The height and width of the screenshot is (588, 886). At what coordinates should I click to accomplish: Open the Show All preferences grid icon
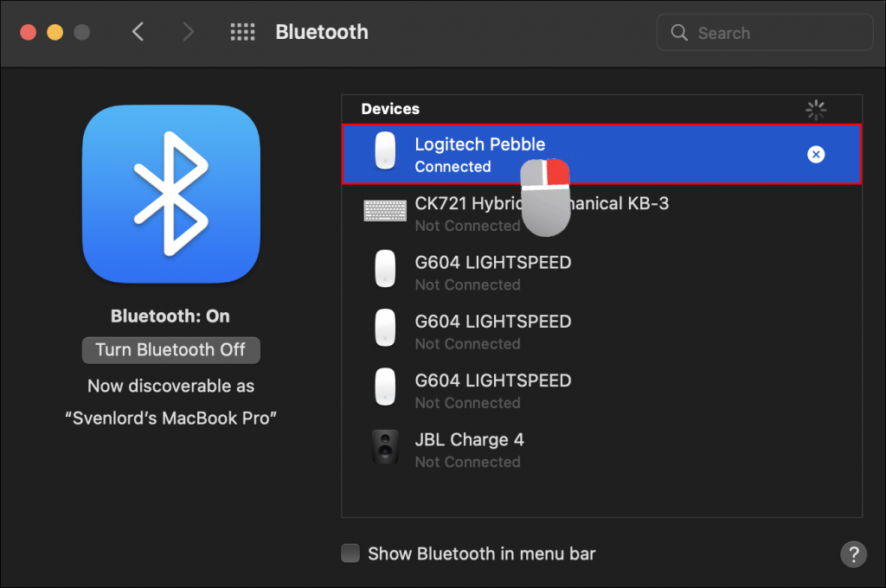[x=242, y=32]
